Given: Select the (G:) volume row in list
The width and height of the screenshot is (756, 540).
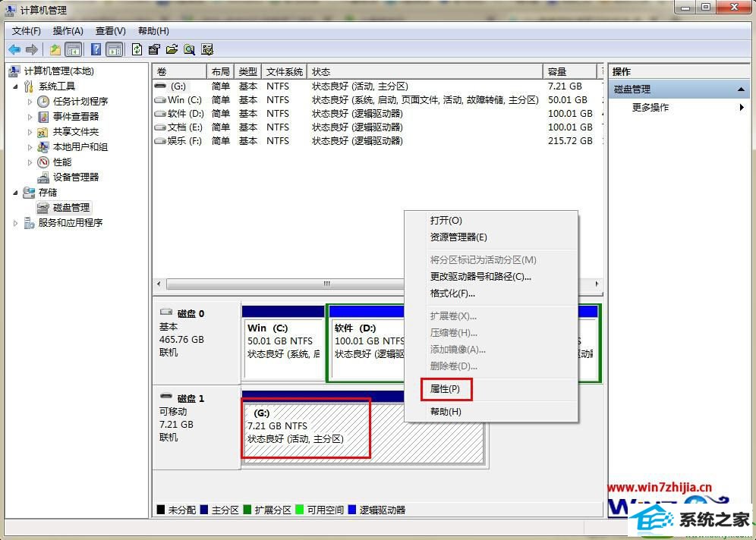Looking at the screenshot, I should pos(378,86).
